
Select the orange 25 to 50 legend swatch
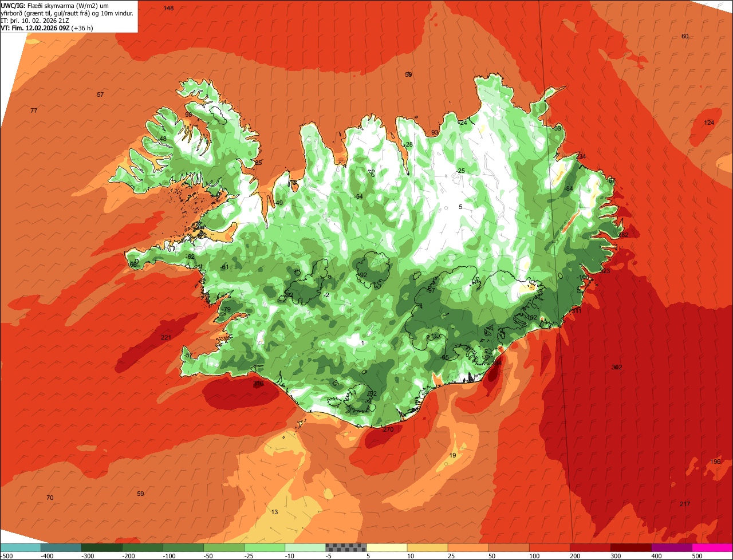tap(468, 547)
